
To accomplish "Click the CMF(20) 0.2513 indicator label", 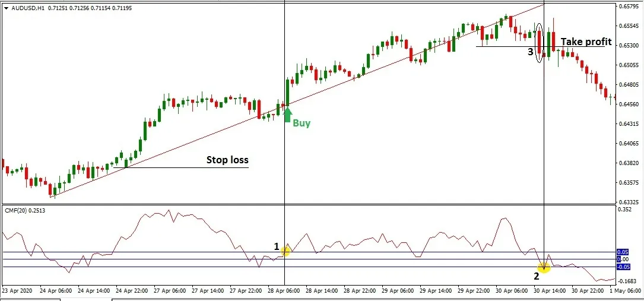I will tap(25, 211).
